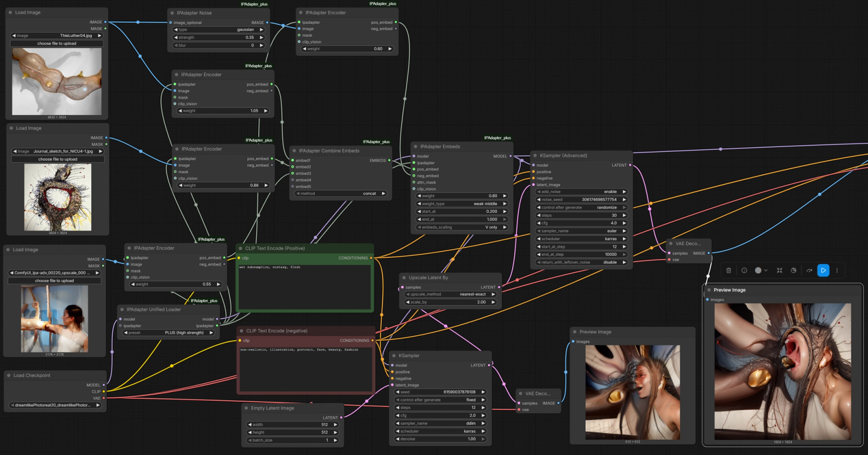Viewport: 868px width, 455px height.
Task: Collapse the KSampler (Advanced) node dot
Action: click(535, 156)
